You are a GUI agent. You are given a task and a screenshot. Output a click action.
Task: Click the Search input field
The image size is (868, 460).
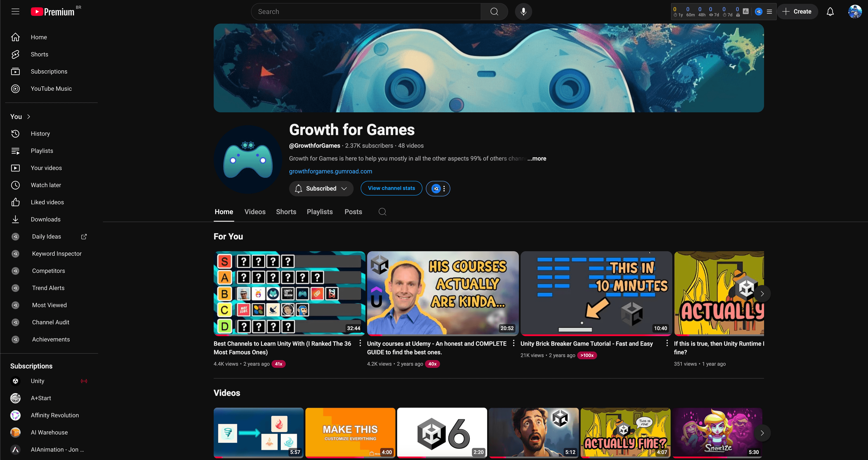366,12
